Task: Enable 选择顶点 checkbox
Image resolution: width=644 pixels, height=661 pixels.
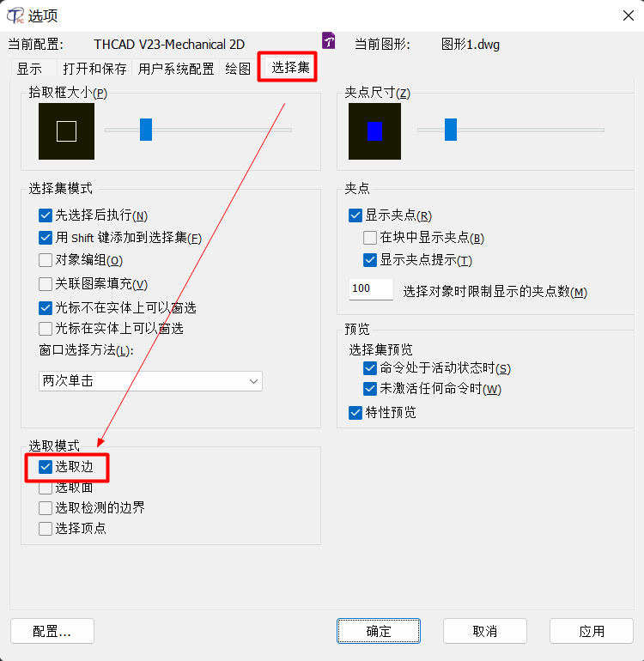Action: pos(46,528)
